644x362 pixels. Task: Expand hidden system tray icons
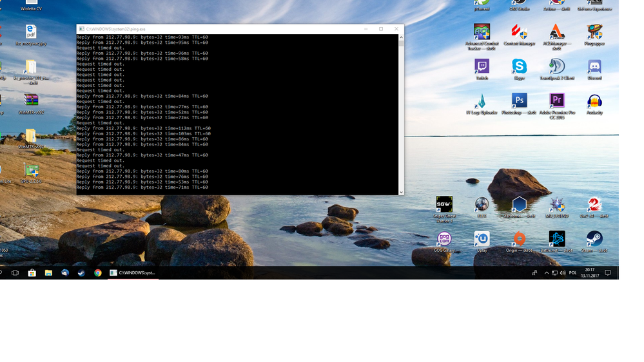[x=547, y=273]
